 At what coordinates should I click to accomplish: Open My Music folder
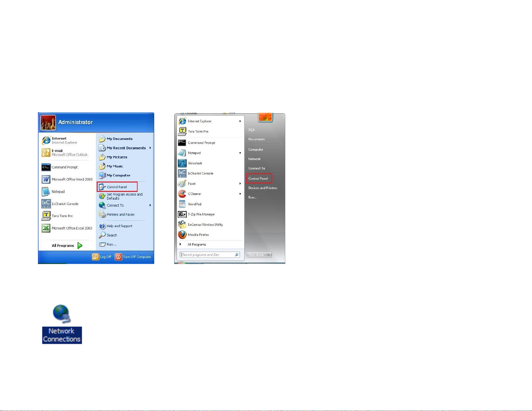point(111,166)
